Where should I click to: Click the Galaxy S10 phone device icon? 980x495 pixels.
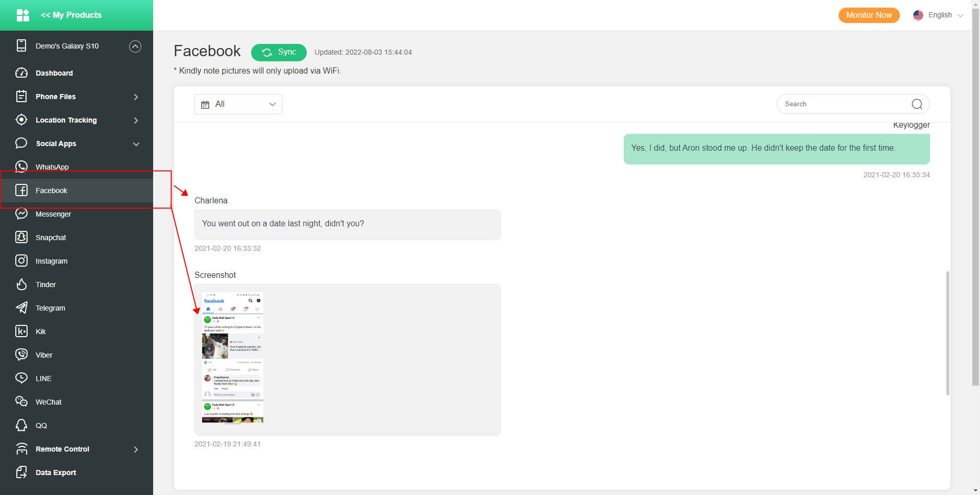pyautogui.click(x=21, y=46)
